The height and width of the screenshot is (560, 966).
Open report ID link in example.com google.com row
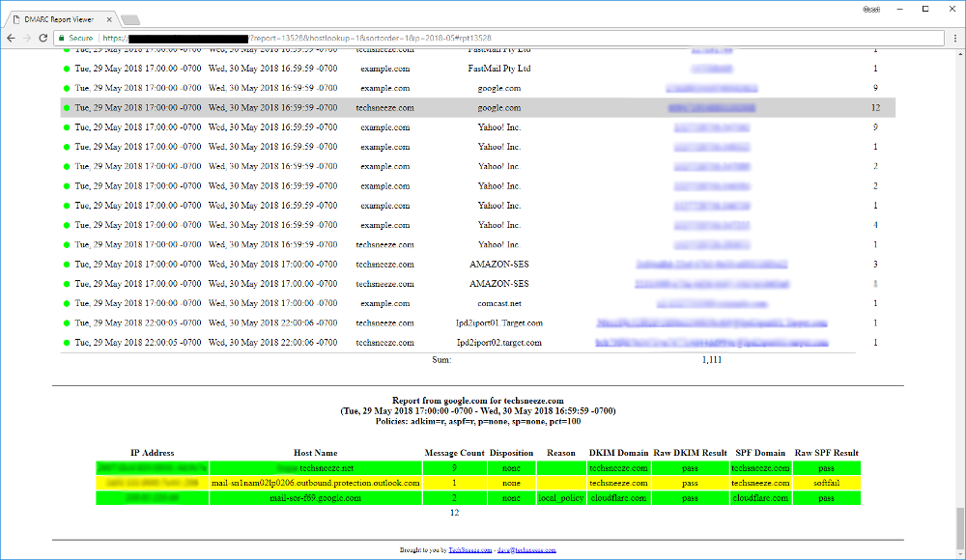click(x=712, y=88)
